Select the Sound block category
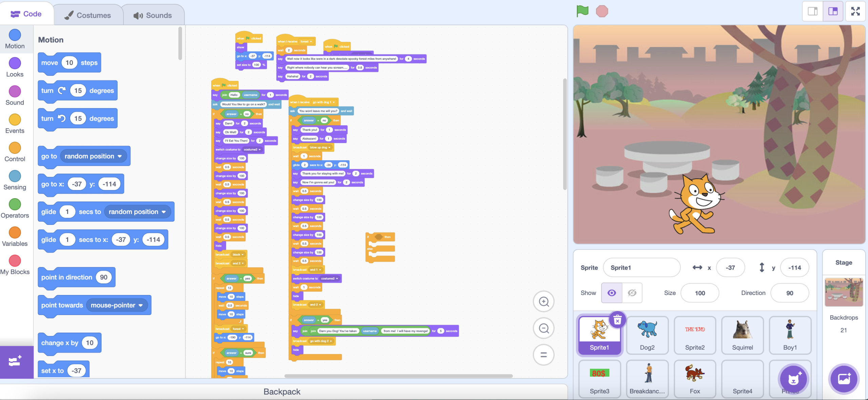 coord(15,96)
